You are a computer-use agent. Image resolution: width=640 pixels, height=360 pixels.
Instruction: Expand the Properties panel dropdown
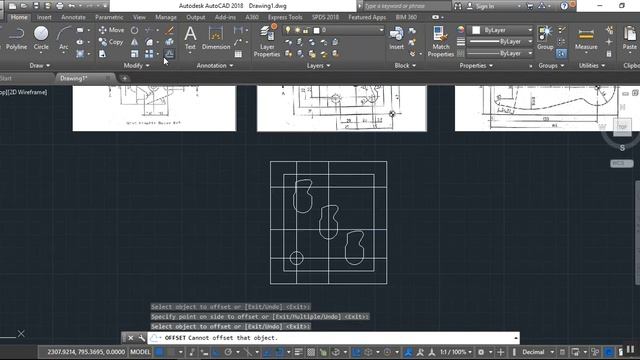tap(476, 65)
